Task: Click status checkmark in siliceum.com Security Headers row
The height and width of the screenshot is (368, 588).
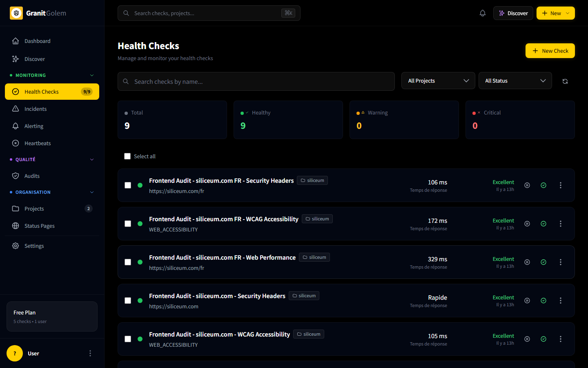Action: [543, 301]
